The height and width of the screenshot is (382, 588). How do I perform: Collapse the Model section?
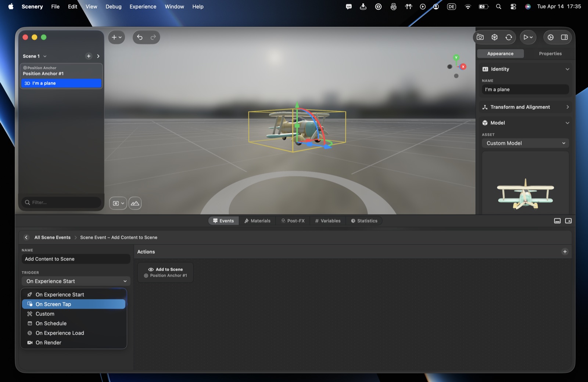coord(567,123)
